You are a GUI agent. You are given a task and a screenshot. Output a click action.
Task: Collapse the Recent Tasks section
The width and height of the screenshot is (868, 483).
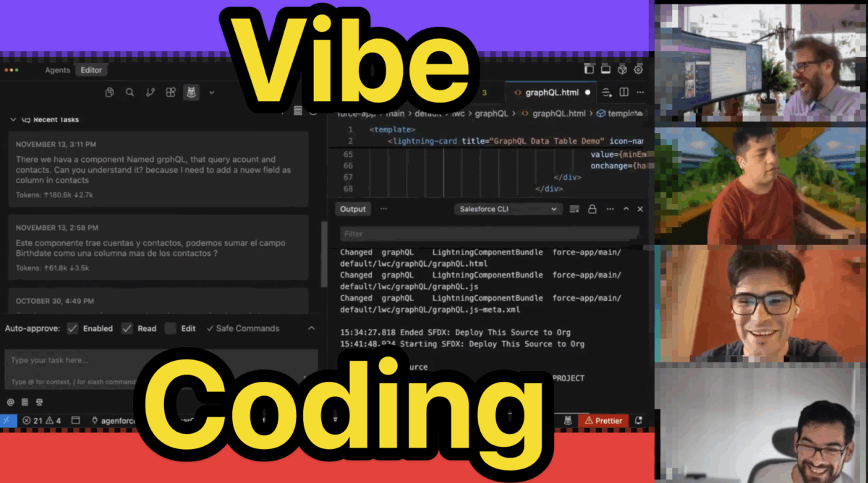[13, 119]
